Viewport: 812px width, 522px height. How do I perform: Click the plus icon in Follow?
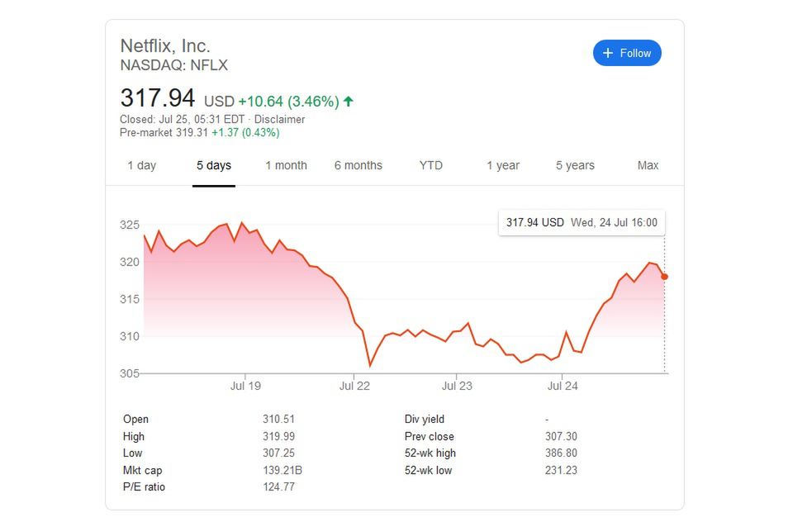tap(608, 53)
